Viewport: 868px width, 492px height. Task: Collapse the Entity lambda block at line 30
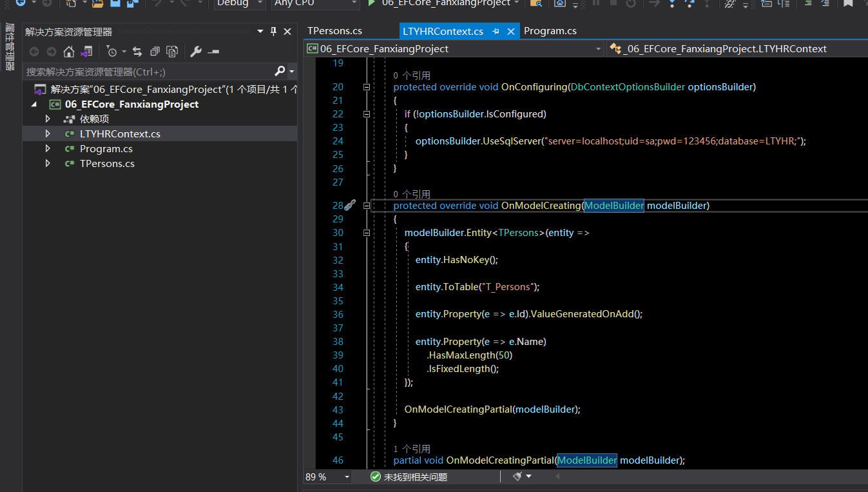coord(367,233)
